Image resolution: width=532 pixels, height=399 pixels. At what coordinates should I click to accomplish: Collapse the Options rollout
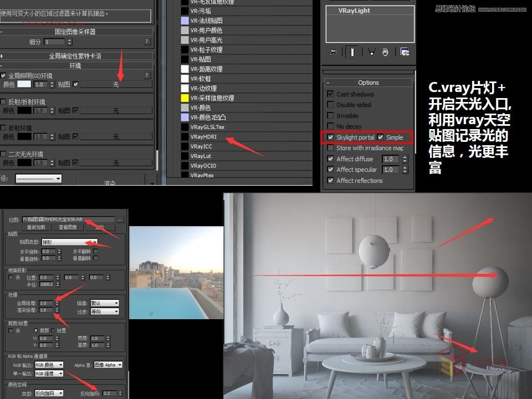368,83
